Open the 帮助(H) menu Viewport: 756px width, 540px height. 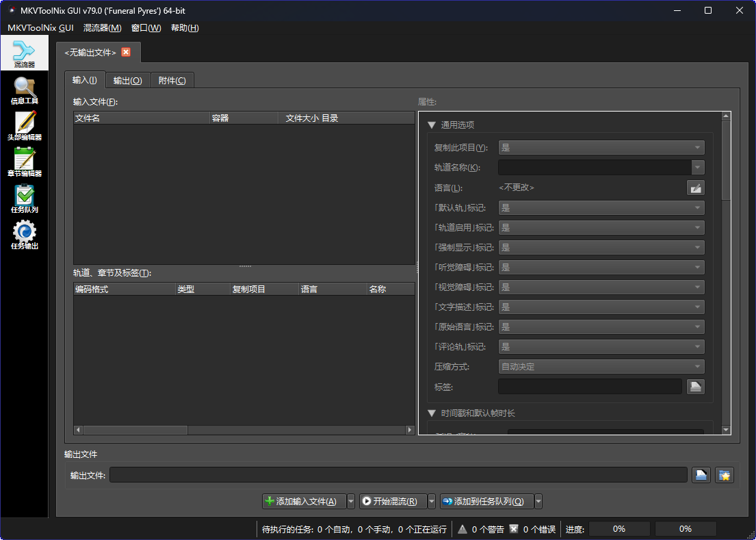tap(185, 28)
